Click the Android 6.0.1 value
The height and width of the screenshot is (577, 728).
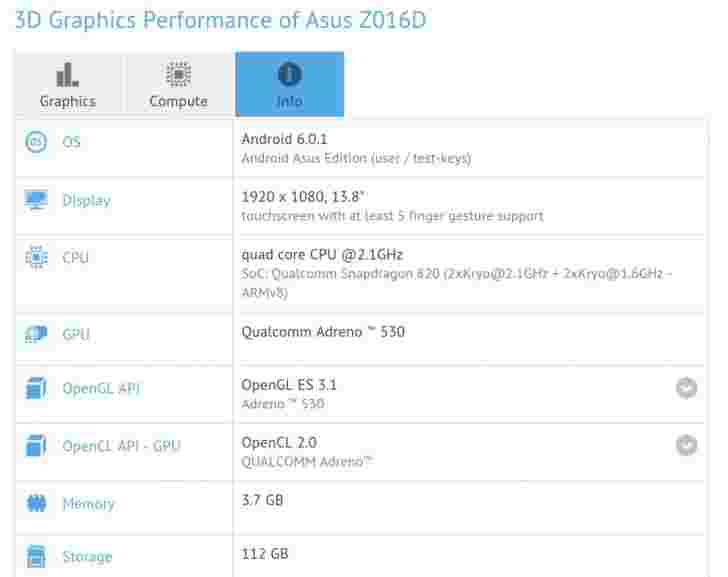pyautogui.click(x=284, y=139)
